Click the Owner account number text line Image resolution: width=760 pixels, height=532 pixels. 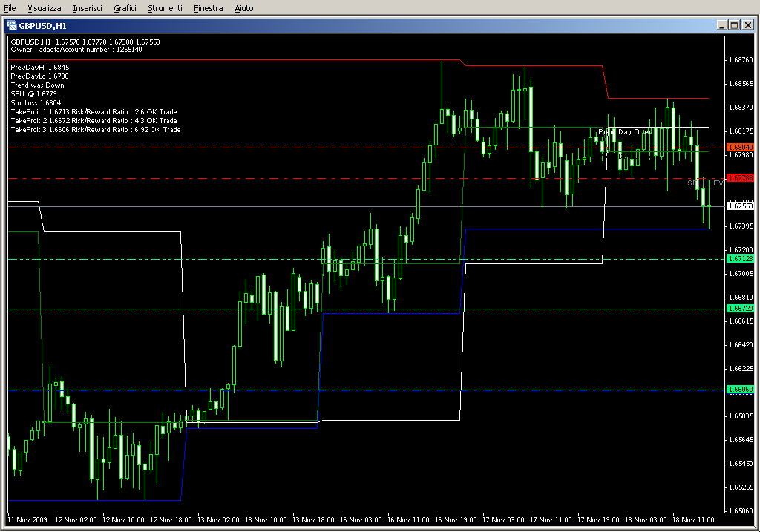pos(76,50)
